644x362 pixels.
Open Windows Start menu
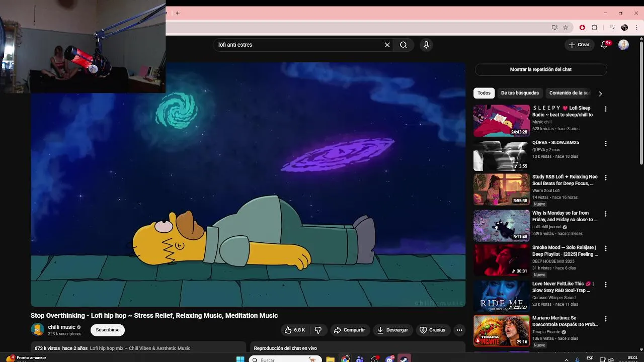[x=240, y=359]
